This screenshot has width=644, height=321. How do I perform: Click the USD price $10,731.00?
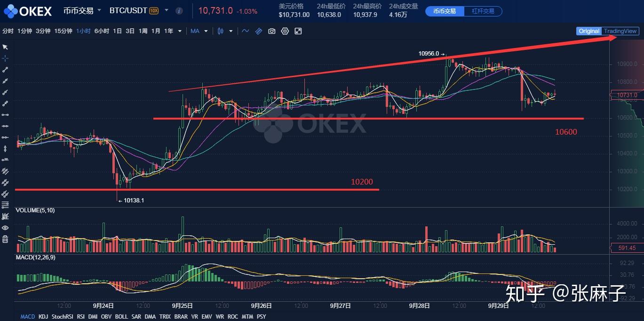[x=294, y=15]
